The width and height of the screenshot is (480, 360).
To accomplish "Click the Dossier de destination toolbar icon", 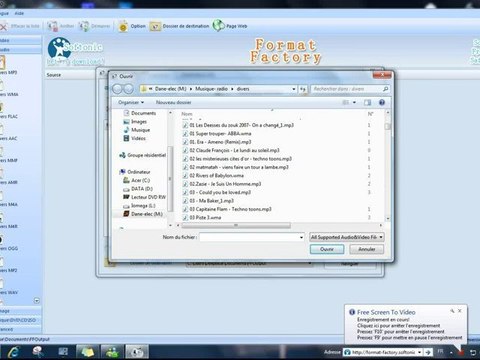I will click(155, 26).
